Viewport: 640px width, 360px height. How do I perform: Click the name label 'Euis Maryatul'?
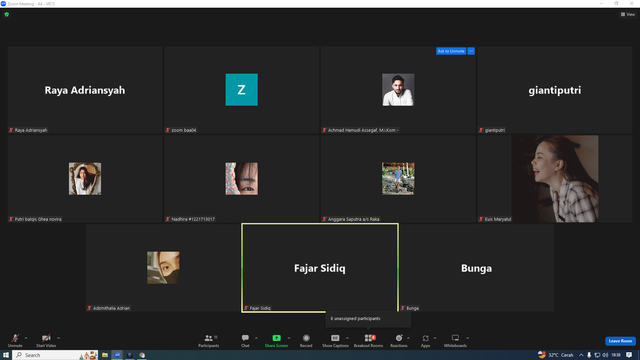coord(495,219)
